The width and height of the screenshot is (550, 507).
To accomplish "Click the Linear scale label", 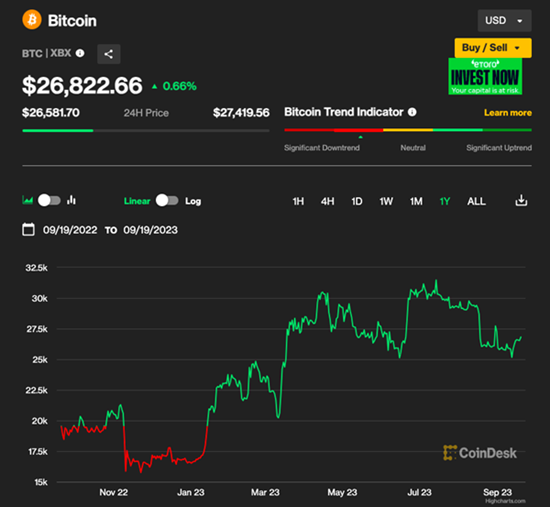I will 137,201.
